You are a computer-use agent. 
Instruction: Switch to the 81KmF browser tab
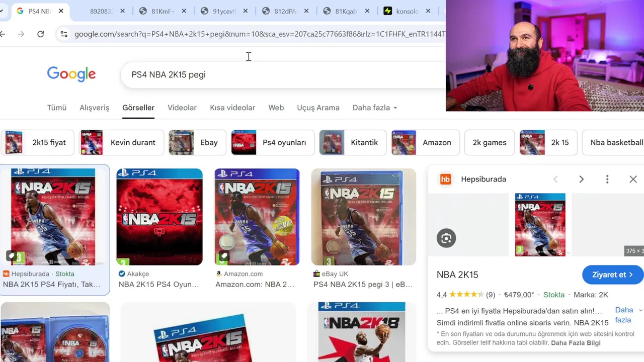(x=163, y=11)
